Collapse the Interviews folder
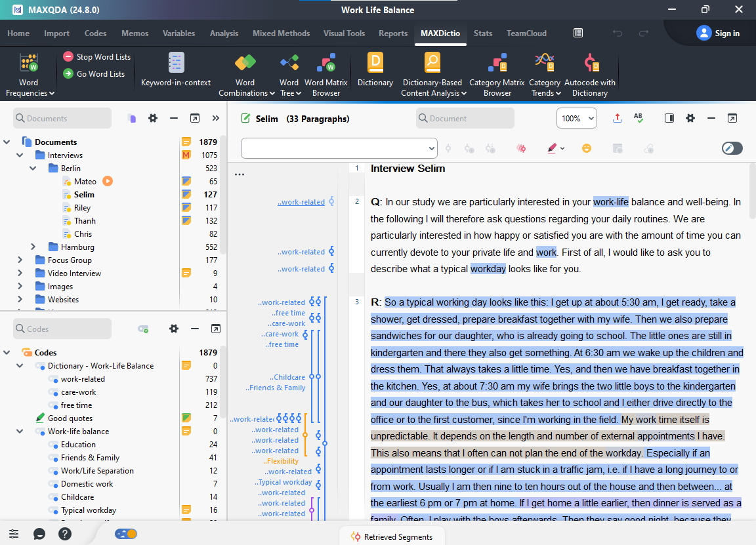Image resolution: width=756 pixels, height=545 pixels. [x=20, y=155]
